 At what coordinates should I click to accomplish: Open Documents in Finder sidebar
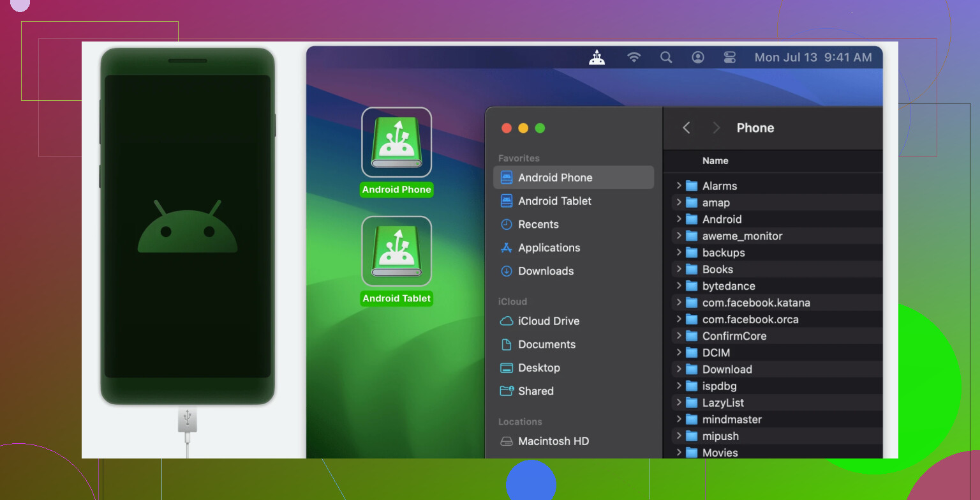(574, 344)
